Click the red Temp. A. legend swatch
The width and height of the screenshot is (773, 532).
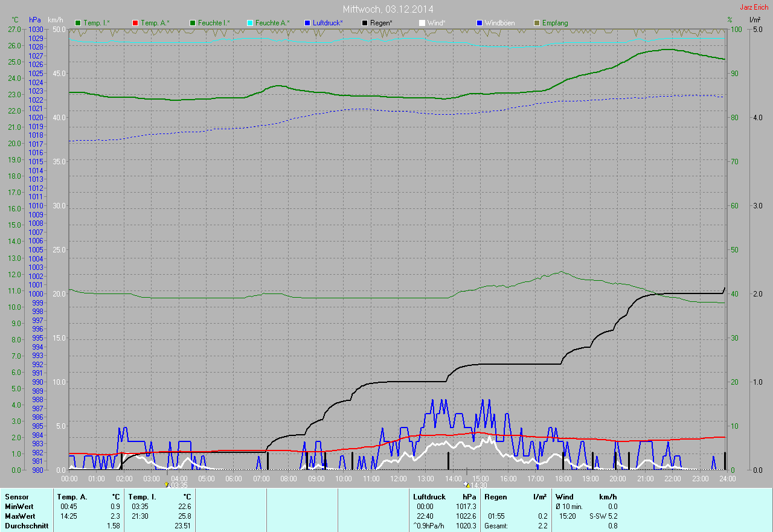click(135, 23)
